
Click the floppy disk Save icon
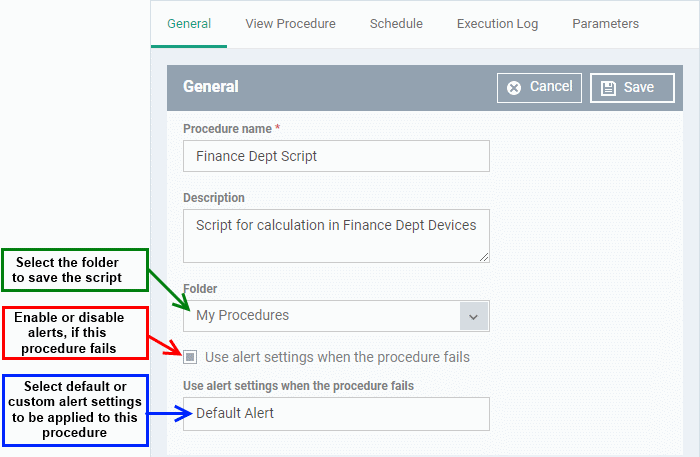[608, 88]
